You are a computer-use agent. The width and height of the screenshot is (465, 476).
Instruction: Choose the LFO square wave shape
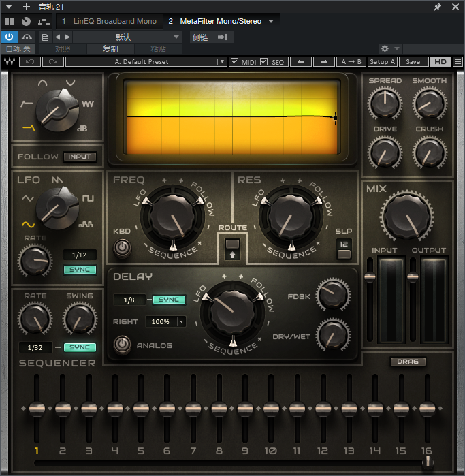coord(88,199)
